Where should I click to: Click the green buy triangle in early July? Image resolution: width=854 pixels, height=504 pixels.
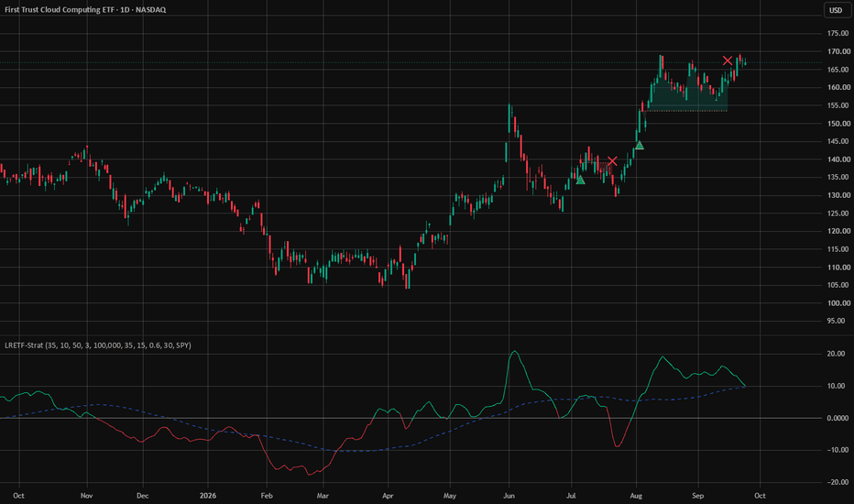[x=580, y=180]
